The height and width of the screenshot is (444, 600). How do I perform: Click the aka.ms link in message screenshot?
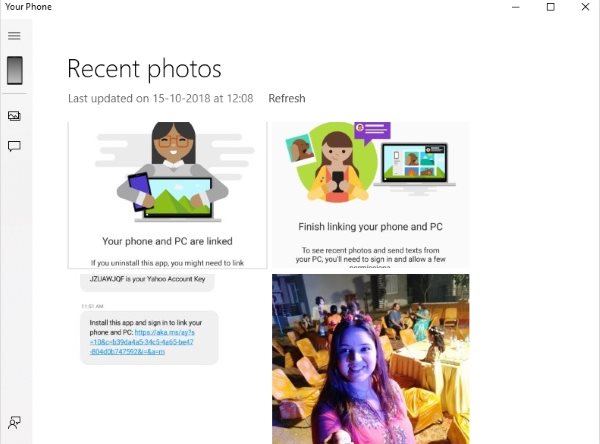[142, 342]
